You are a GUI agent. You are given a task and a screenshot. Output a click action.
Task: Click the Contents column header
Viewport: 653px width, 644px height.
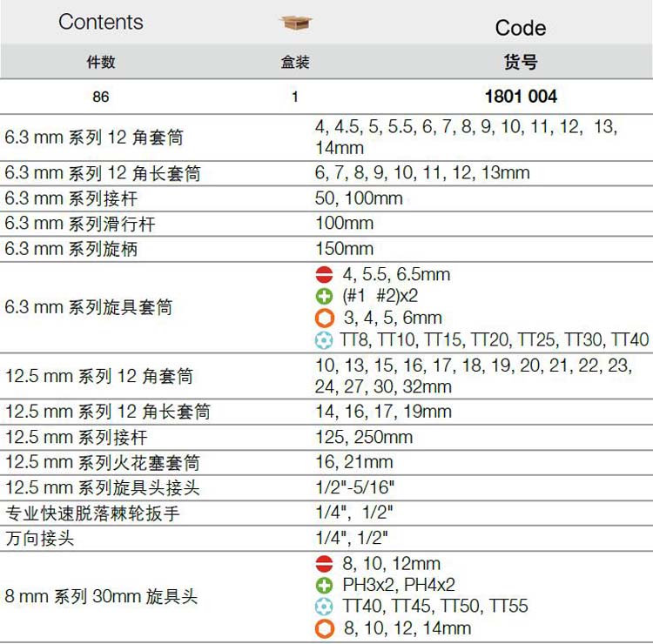[101, 23]
